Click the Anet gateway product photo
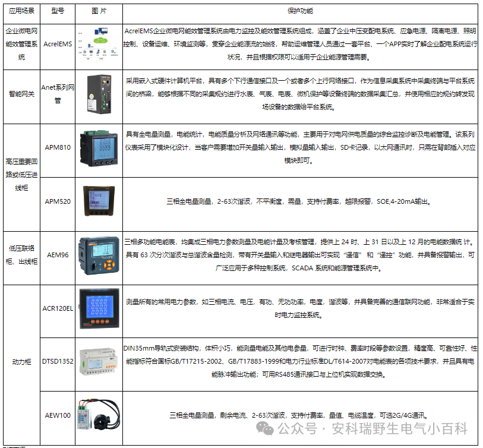The height and width of the screenshot is (448, 483). (99, 94)
